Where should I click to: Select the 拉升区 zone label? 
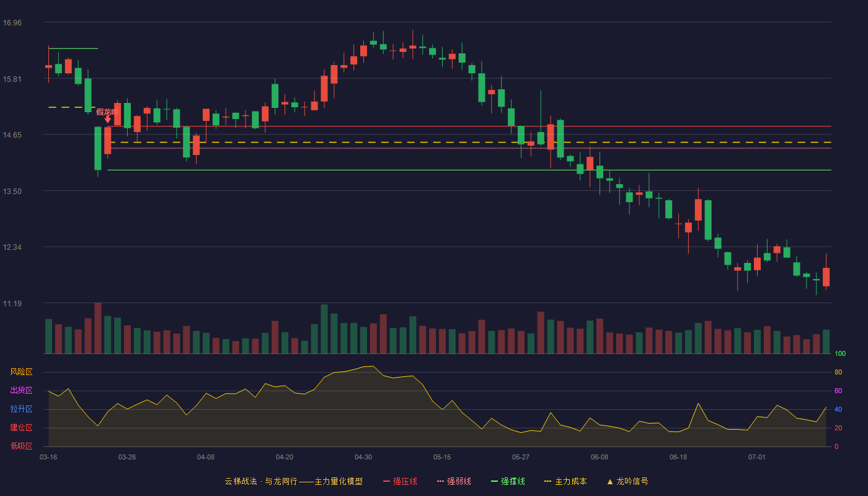pyautogui.click(x=21, y=409)
